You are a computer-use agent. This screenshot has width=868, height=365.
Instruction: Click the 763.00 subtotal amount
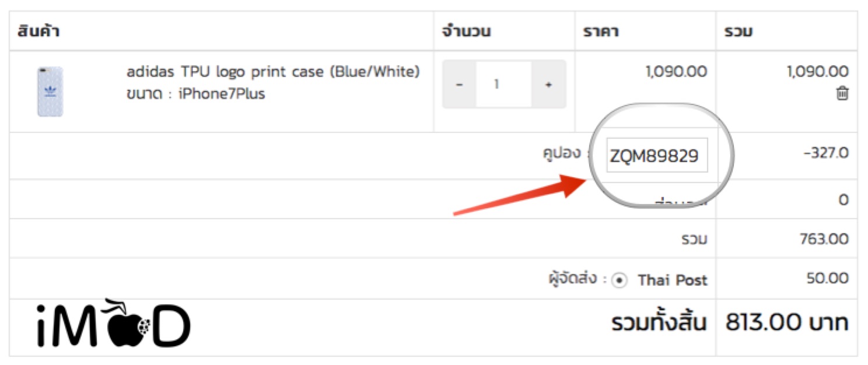point(827,238)
